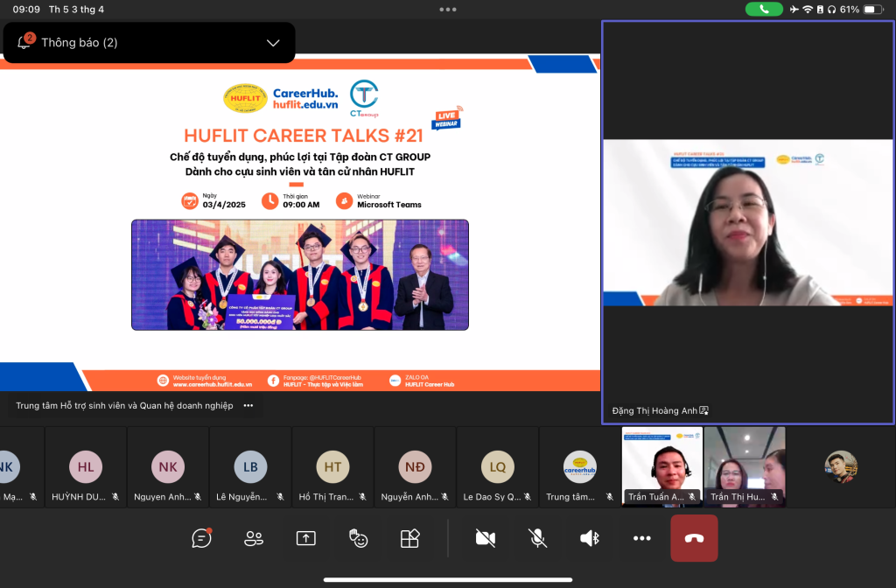Image resolution: width=896 pixels, height=588 pixels.
Task: Expand the Thông báo (2) chevron
Action: [x=273, y=43]
